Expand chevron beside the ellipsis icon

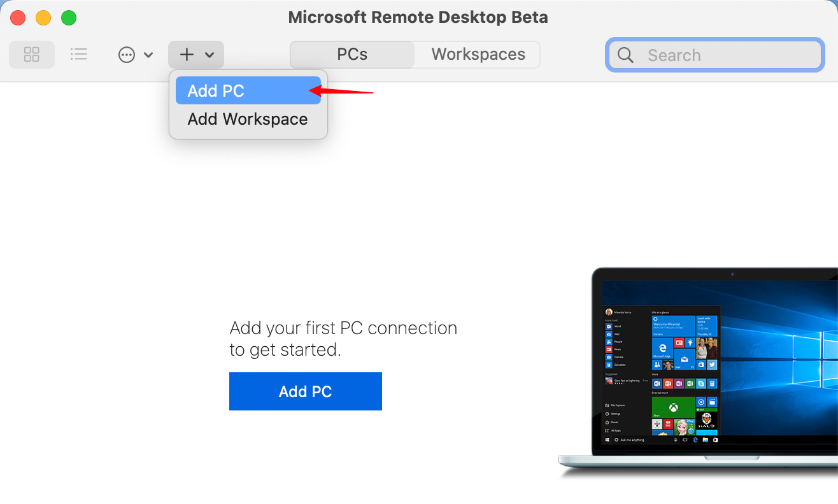click(x=148, y=55)
